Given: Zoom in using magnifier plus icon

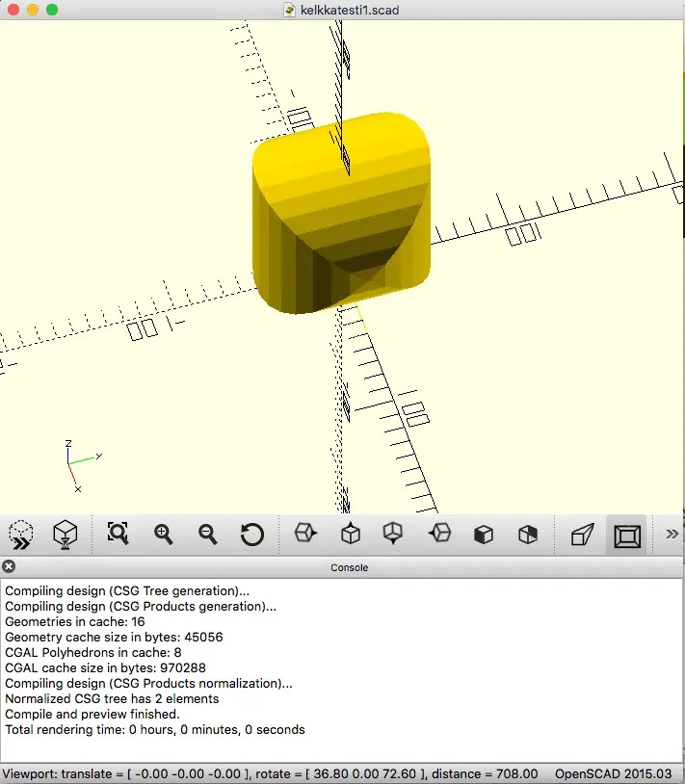Looking at the screenshot, I should click(164, 535).
